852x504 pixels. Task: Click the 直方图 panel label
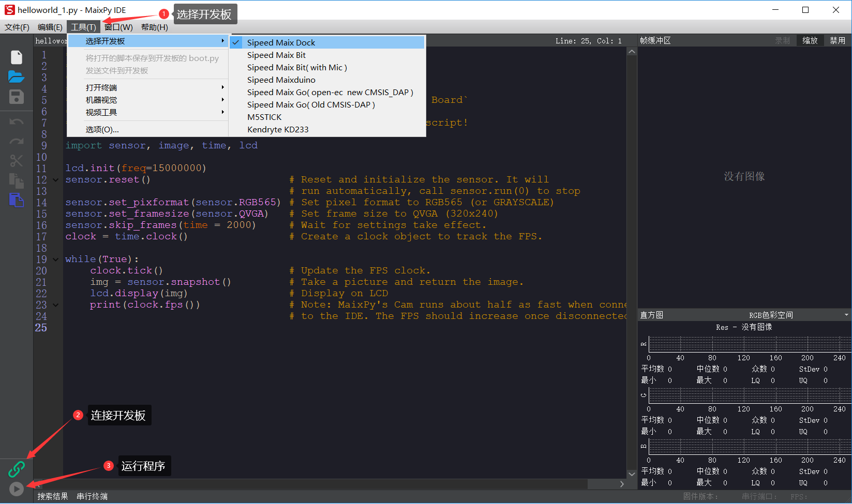[652, 315]
